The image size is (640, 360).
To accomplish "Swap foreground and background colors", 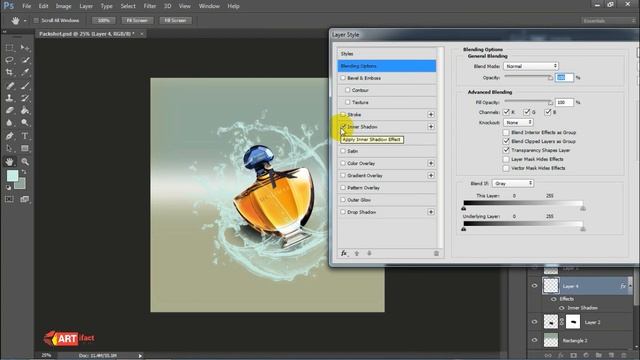I will pyautogui.click(x=24, y=172).
